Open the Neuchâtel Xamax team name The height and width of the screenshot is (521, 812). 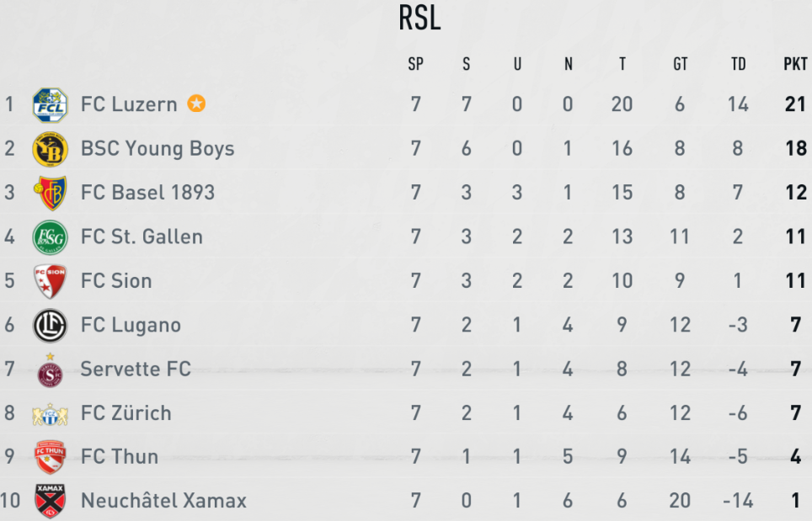tap(163, 501)
